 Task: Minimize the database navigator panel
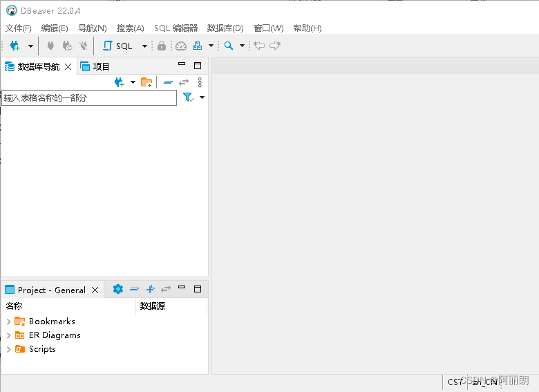click(182, 64)
